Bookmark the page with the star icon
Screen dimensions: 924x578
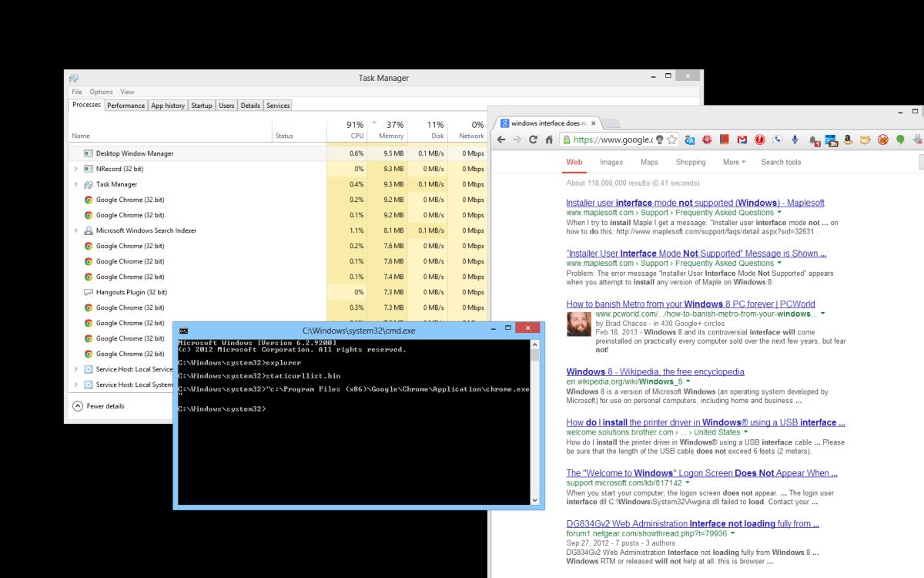[x=672, y=140]
